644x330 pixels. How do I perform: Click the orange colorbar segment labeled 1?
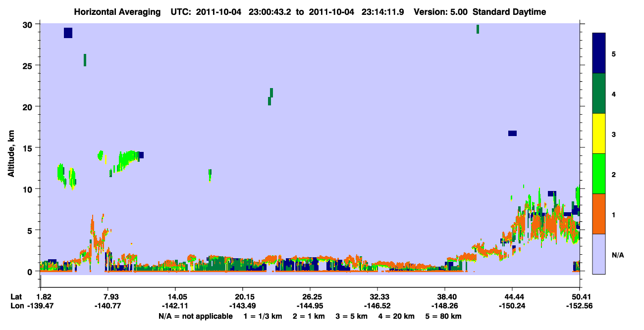coord(599,214)
